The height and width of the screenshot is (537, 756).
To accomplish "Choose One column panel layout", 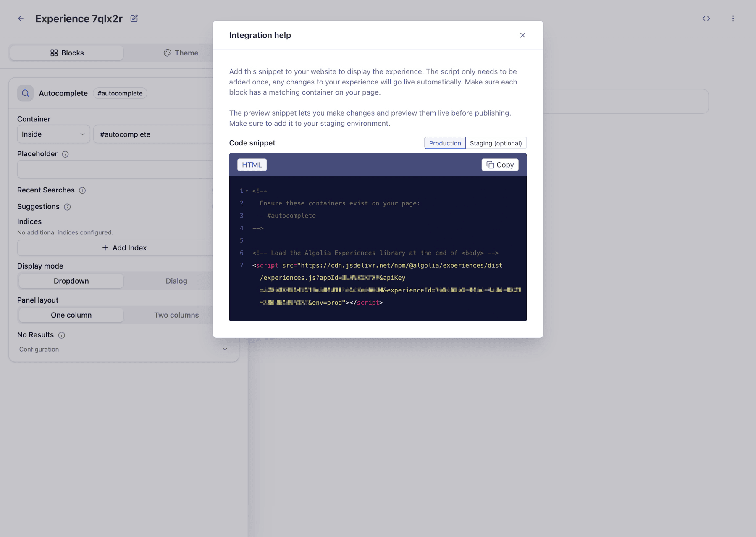I will 71,315.
